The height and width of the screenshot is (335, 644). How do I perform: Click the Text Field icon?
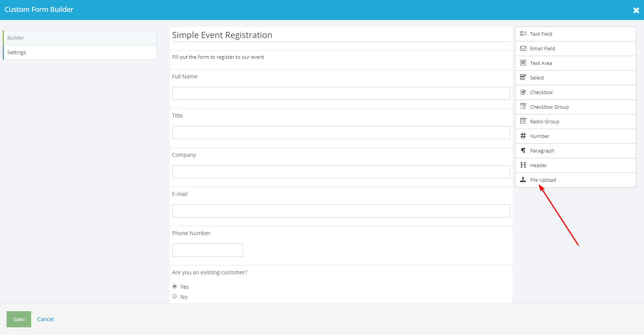click(x=523, y=34)
